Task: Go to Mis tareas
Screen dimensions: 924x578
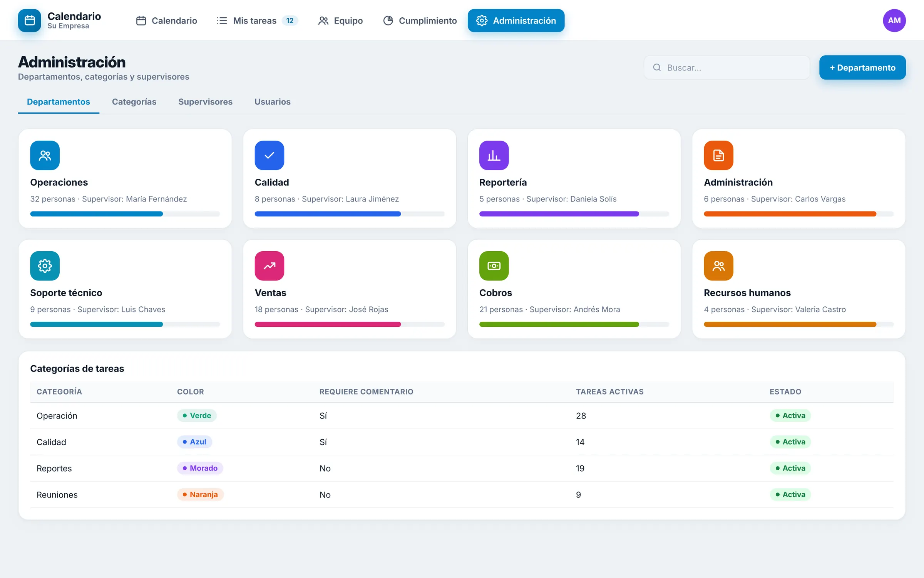Action: tap(257, 20)
